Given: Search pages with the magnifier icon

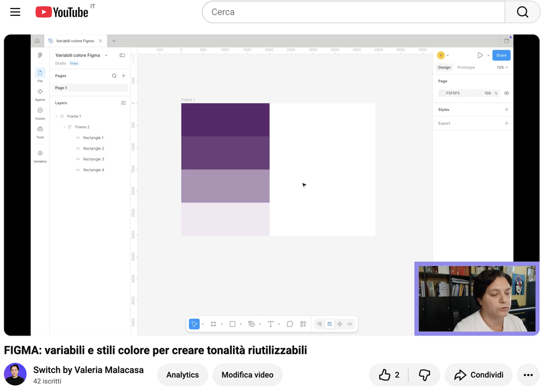Looking at the screenshot, I should pos(114,76).
